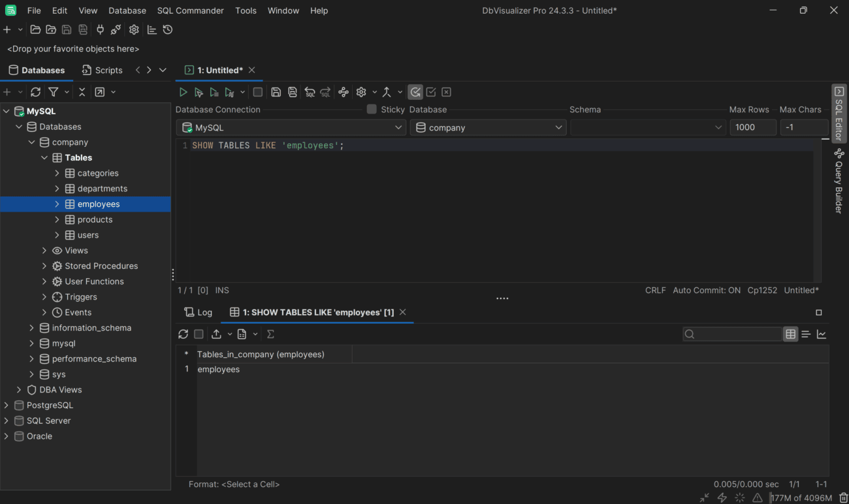Collapse the Tables node in the tree
The image size is (849, 504).
pyautogui.click(x=44, y=157)
